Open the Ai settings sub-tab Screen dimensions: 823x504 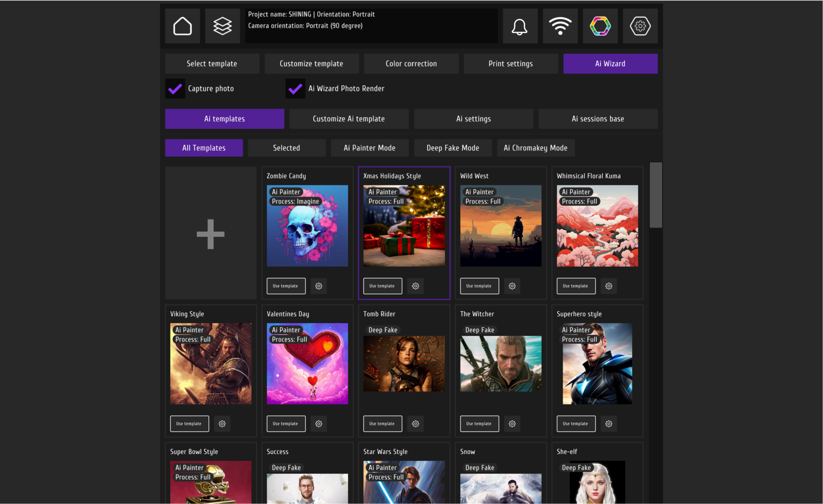(x=474, y=119)
